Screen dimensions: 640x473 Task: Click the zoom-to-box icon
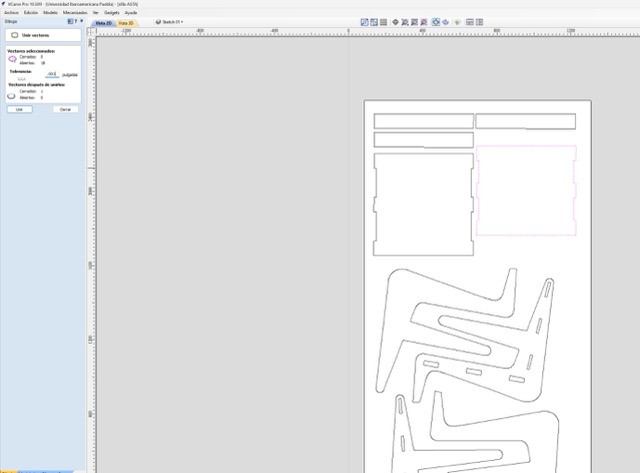coord(414,22)
